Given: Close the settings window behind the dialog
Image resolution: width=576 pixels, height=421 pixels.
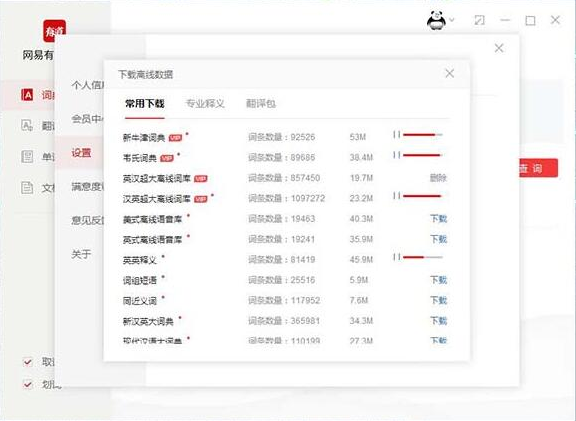Looking at the screenshot, I should (498, 48).
